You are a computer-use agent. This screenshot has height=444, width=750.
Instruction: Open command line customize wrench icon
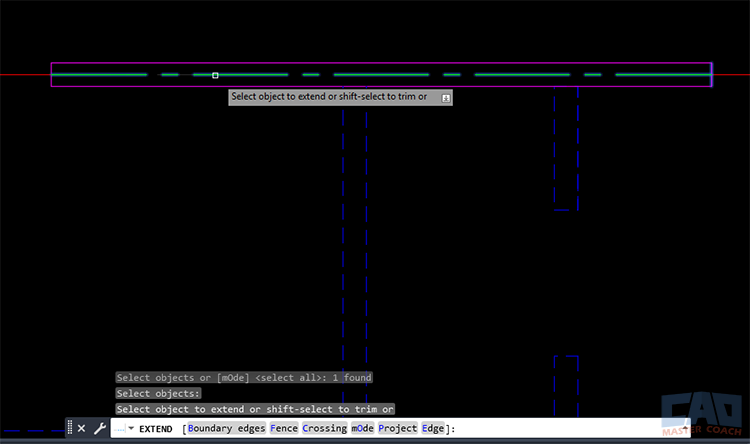click(99, 428)
